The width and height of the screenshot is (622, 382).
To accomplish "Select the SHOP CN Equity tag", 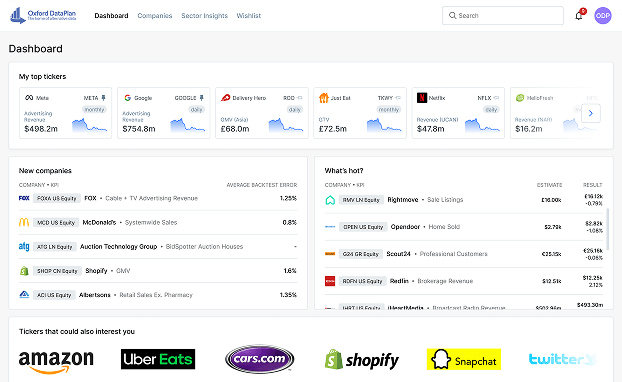I will pos(57,271).
